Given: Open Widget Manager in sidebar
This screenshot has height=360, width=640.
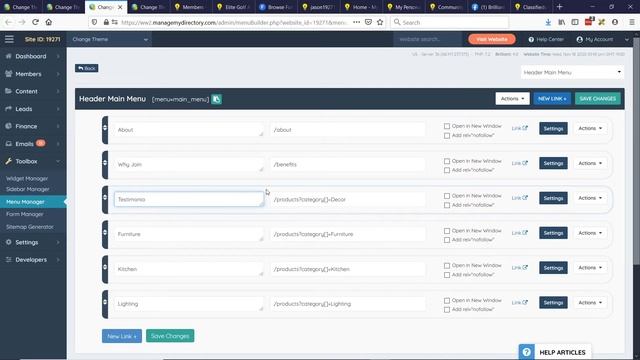Looking at the screenshot, I should (x=27, y=178).
